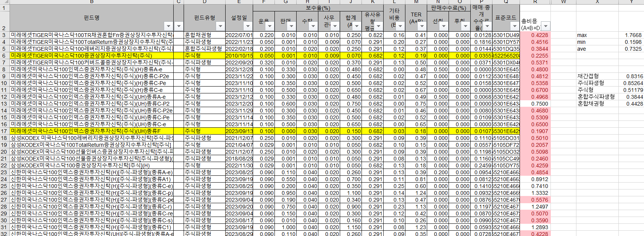This screenshot has width=644, height=236.
Task: Select column W header
Action: click(x=563, y=2)
